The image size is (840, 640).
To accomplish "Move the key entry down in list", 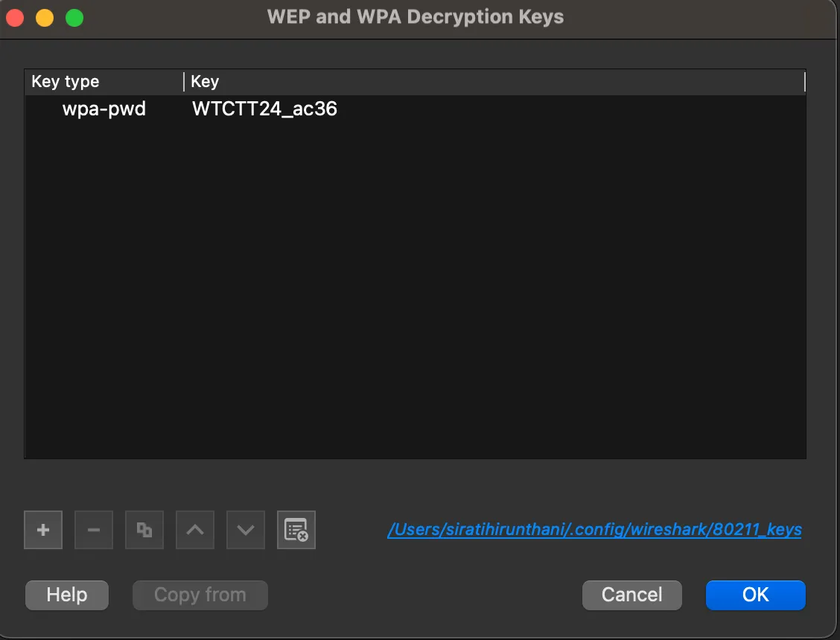I will pos(246,530).
